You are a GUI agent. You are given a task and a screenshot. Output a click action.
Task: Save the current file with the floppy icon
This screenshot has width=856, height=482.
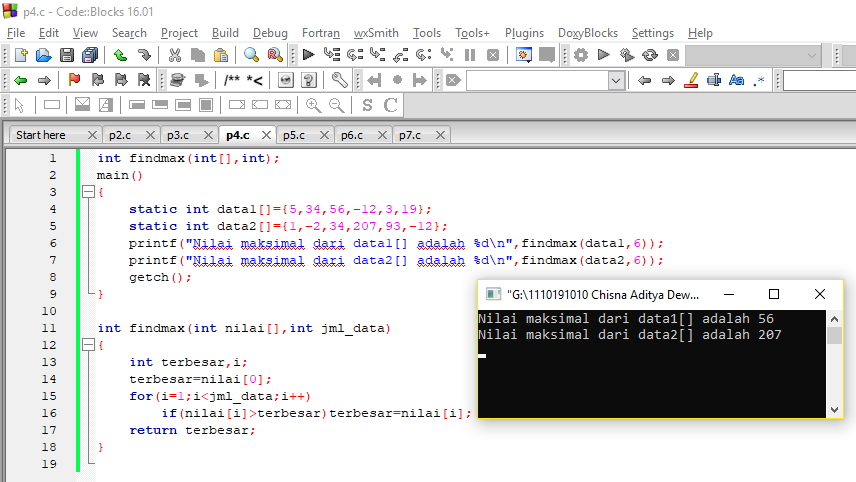pyautogui.click(x=67, y=55)
